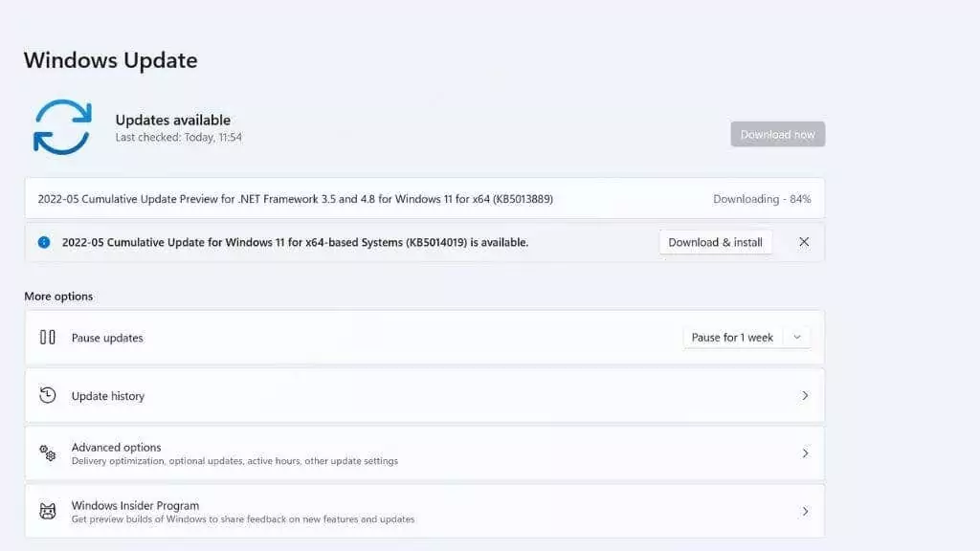Click the Last checked: Today, 11:54 text
This screenshot has height=551, width=980.
(178, 138)
